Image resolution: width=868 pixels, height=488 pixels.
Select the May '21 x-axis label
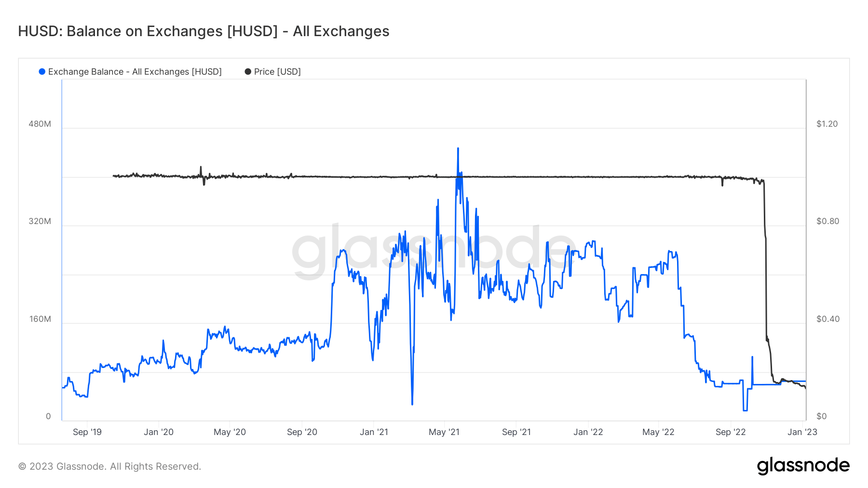click(x=444, y=432)
